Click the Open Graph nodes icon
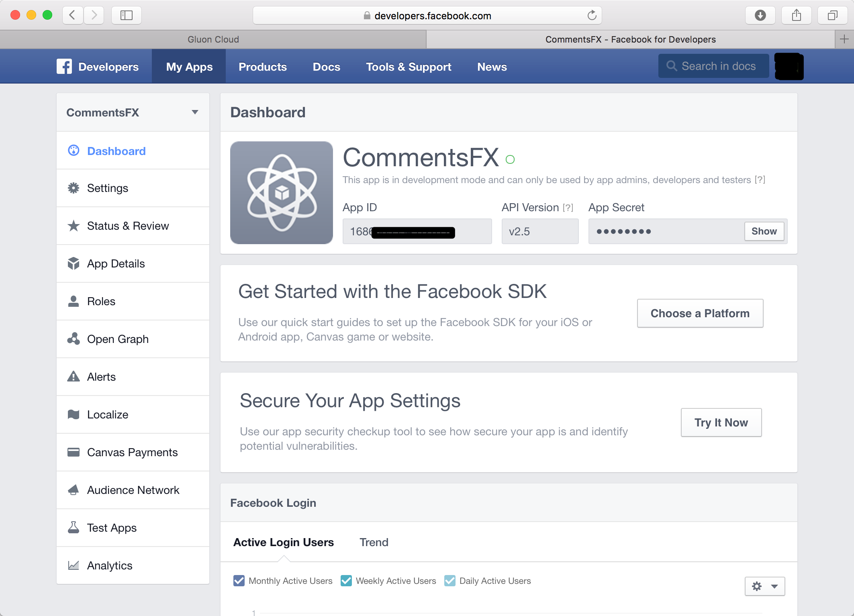This screenshot has width=854, height=616. pos(74,339)
